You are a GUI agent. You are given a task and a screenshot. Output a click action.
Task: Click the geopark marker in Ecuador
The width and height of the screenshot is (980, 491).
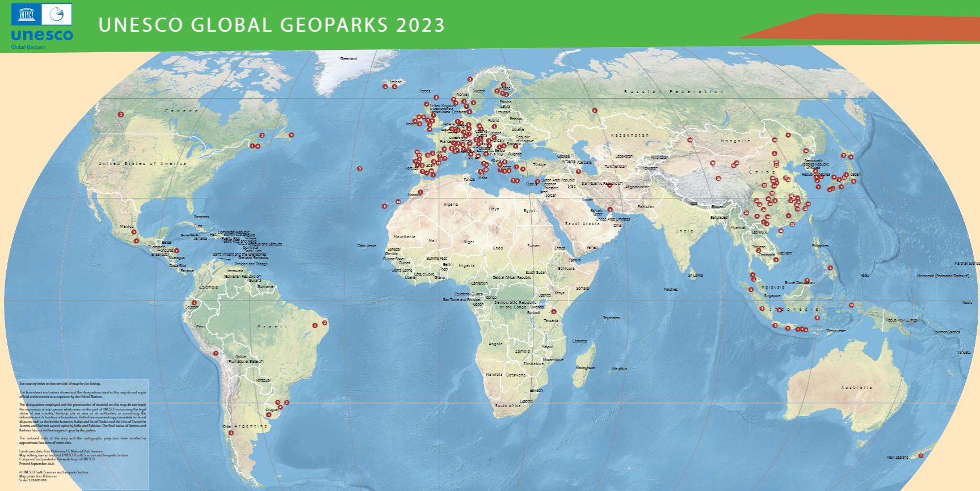(x=194, y=303)
